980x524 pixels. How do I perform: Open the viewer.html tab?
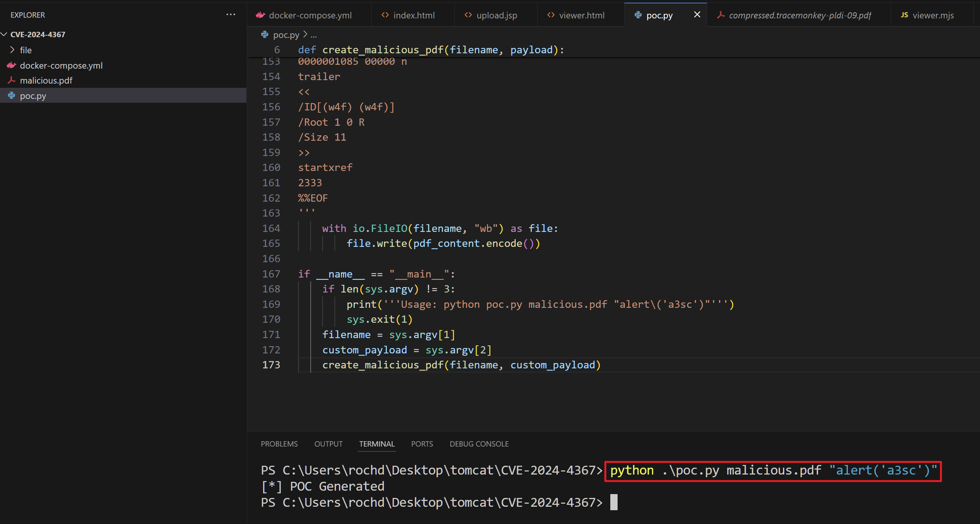[x=581, y=15]
